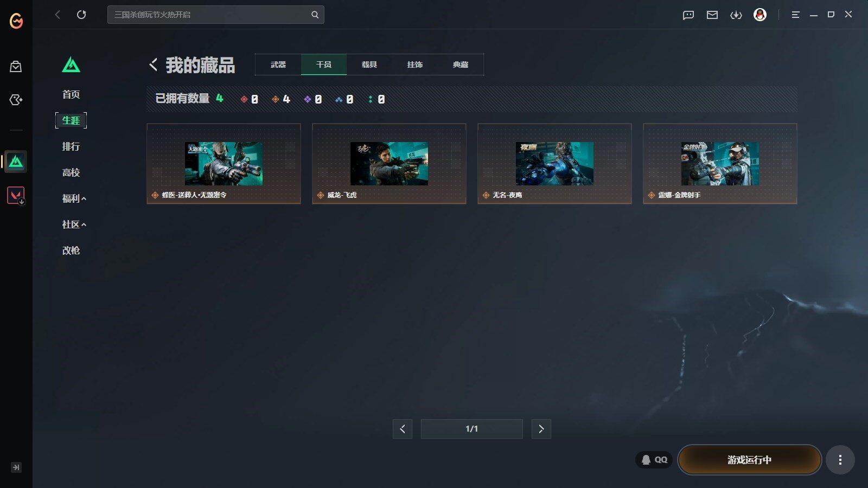Open 改枪 in side menu
The image size is (868, 488).
[71, 251]
